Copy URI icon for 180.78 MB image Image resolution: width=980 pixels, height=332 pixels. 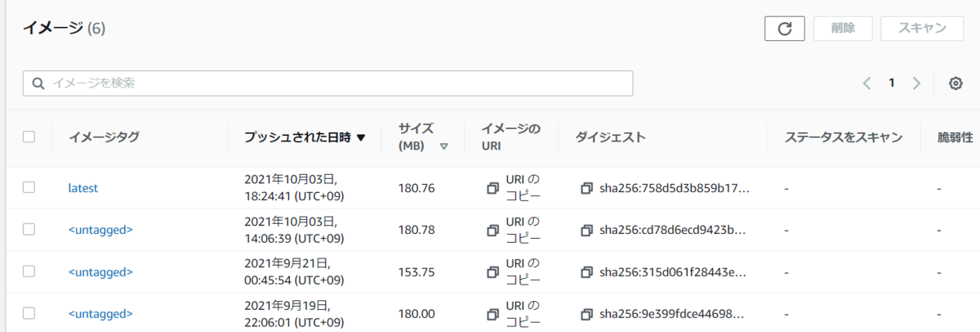[x=492, y=230]
